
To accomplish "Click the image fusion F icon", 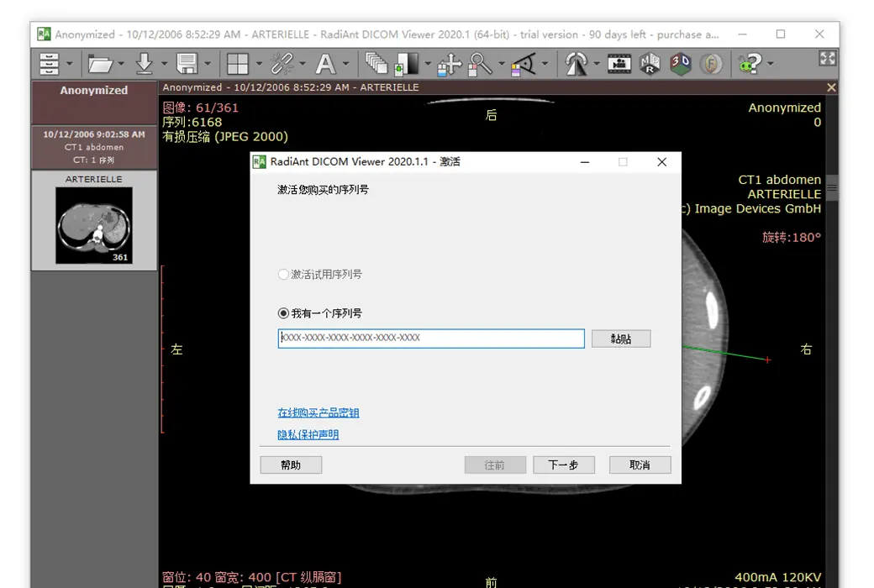I will click(x=711, y=64).
